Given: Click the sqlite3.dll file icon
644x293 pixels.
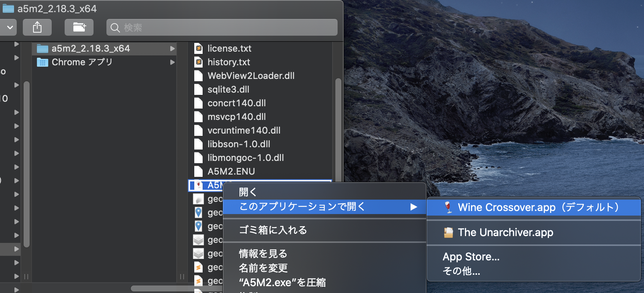Looking at the screenshot, I should [198, 90].
